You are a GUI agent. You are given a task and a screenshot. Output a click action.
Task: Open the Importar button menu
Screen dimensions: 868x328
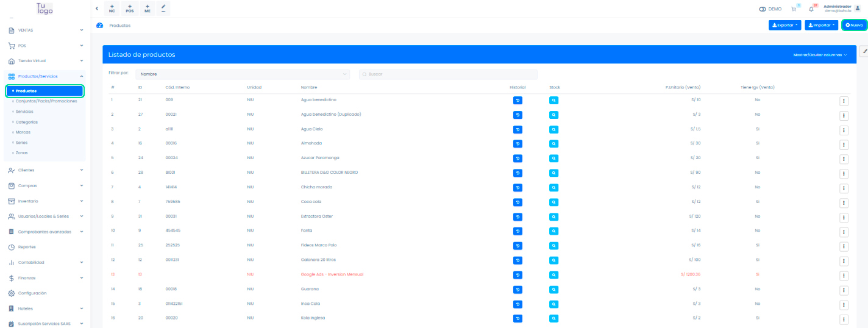pyautogui.click(x=821, y=25)
